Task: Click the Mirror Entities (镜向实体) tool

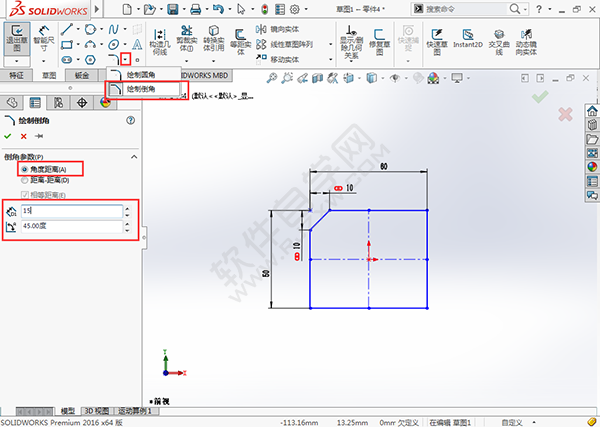Action: click(277, 29)
